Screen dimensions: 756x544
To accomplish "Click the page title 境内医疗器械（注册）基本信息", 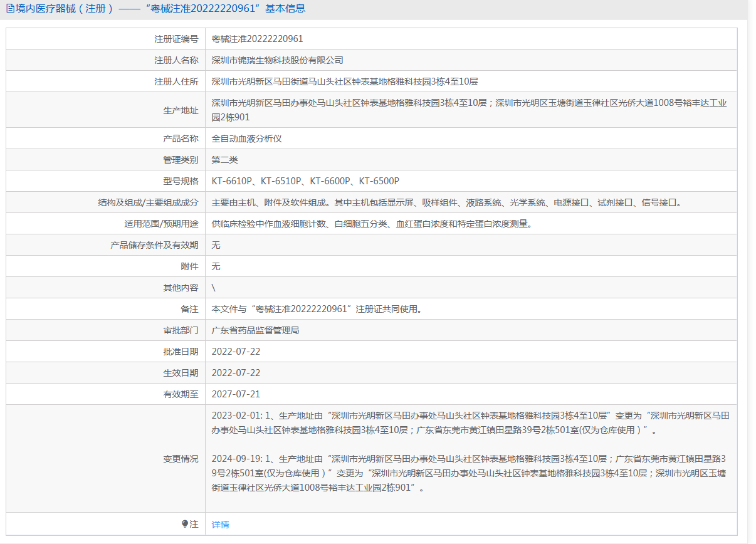I will pos(160,9).
